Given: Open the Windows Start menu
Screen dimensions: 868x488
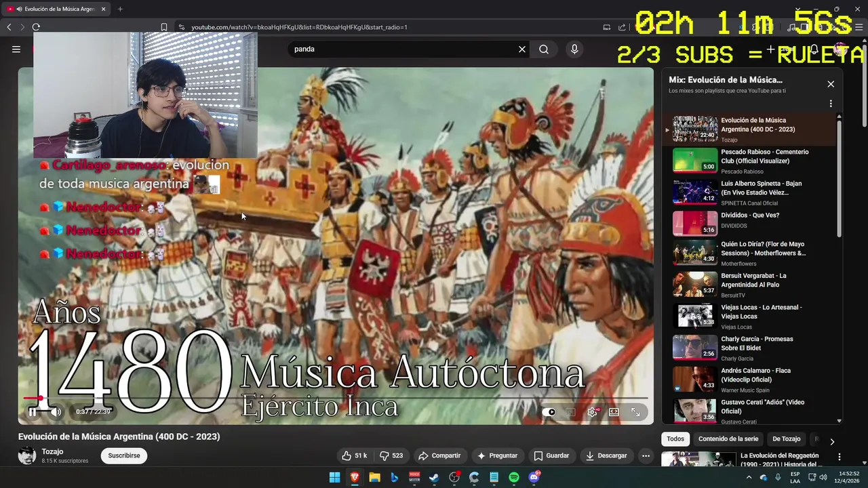Looking at the screenshot, I should tap(334, 477).
